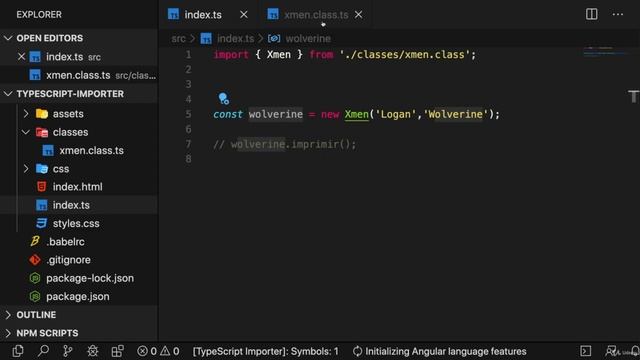
Task: Click the yellow assets folder icon
Action: (42, 113)
